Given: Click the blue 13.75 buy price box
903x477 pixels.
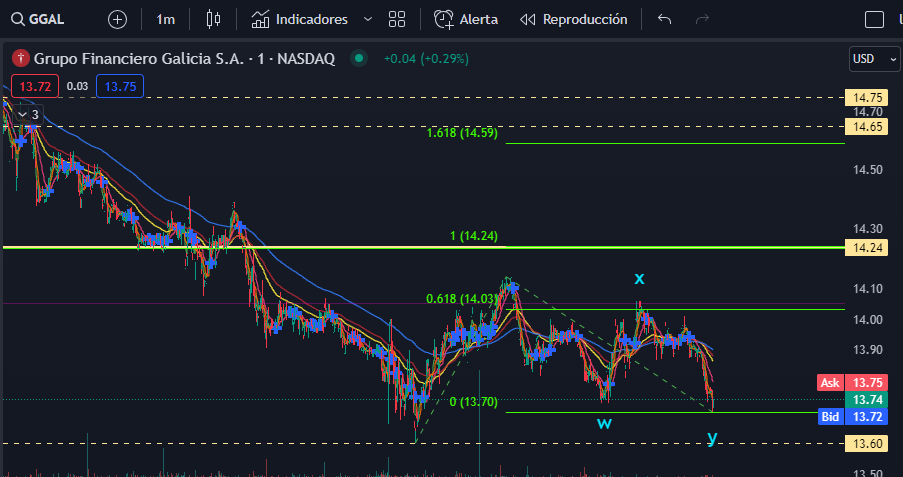Looking at the screenshot, I should [120, 86].
